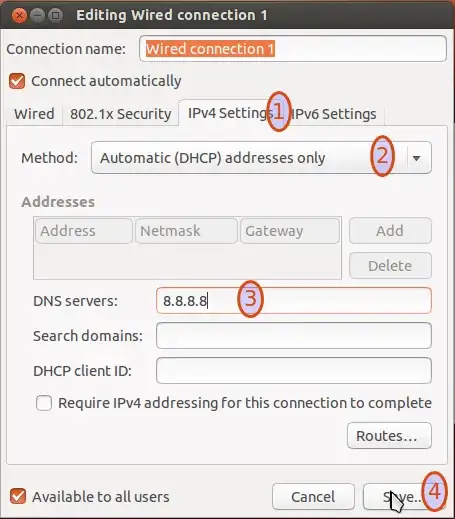Click the DHCP client ID field
The height and width of the screenshot is (519, 455).
click(x=294, y=371)
